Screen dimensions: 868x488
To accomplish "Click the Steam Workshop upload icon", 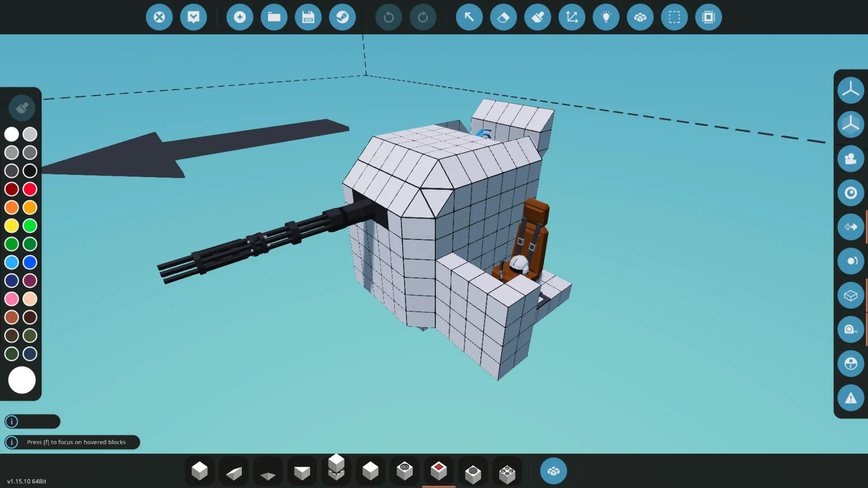I will tap(342, 17).
